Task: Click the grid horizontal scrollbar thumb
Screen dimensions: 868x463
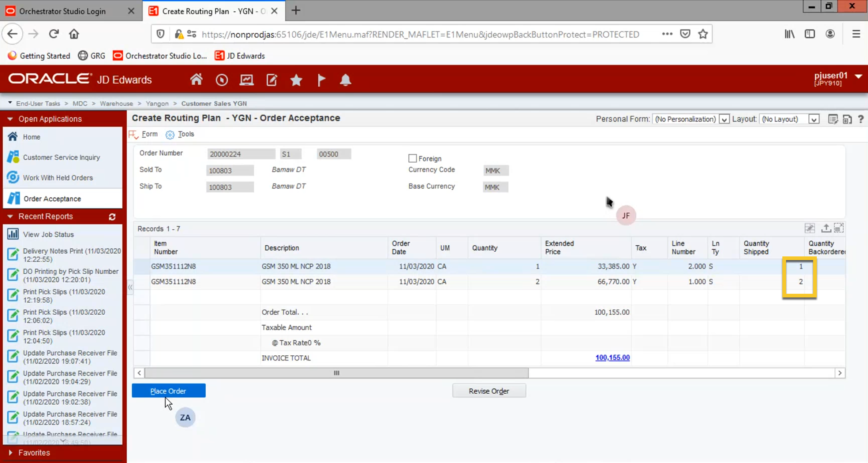Action: tap(336, 373)
